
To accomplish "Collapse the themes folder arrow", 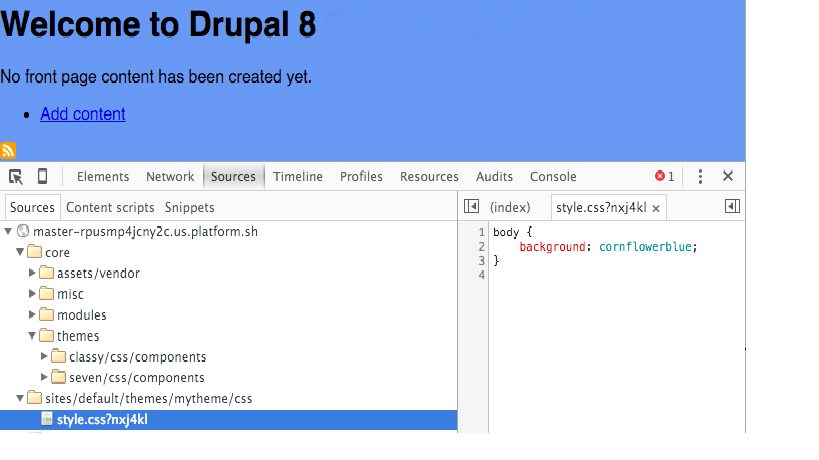I will [x=32, y=335].
